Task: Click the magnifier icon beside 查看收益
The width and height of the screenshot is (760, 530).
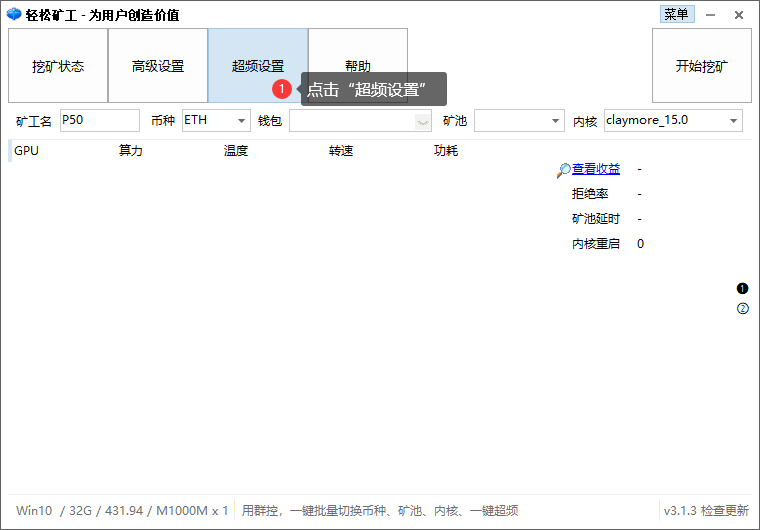Action: click(x=564, y=170)
